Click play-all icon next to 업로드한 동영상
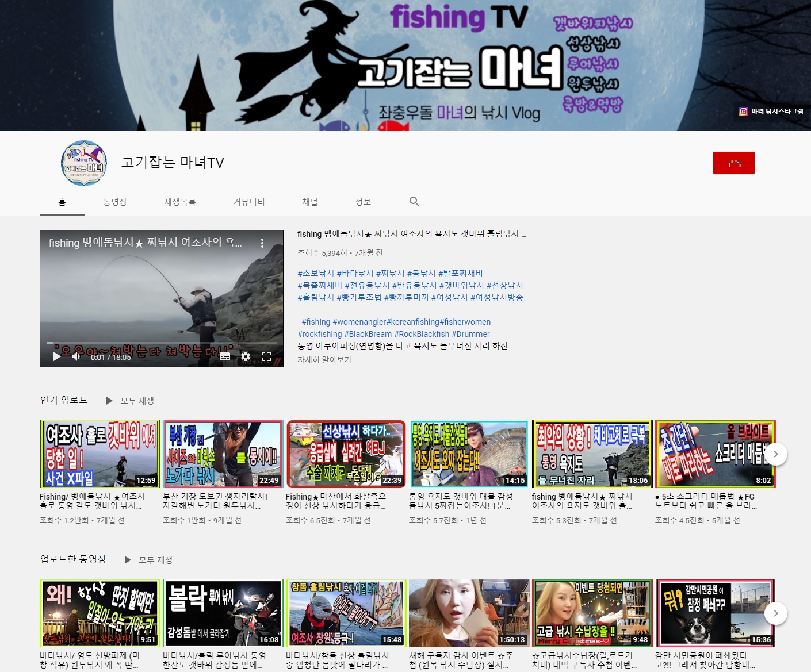The image size is (811, 672). click(x=128, y=560)
